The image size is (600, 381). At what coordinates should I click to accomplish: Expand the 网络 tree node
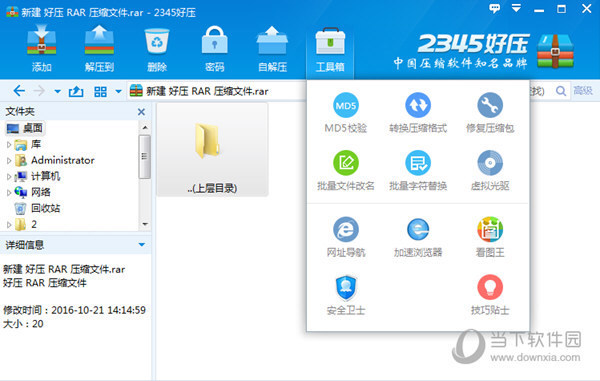click(x=9, y=192)
